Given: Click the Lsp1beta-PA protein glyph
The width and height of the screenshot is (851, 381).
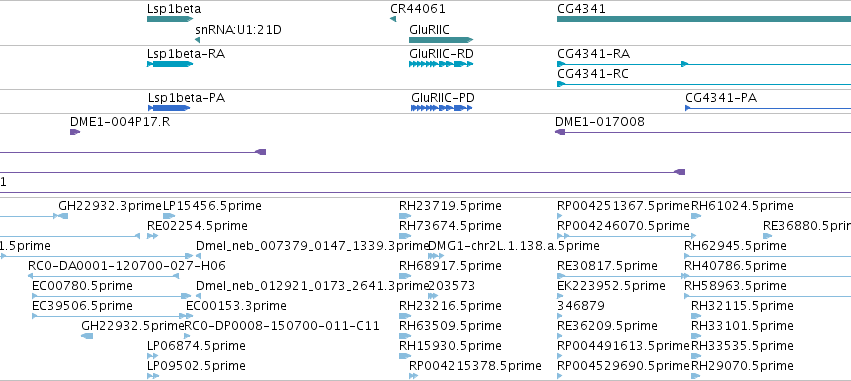Looking at the screenshot, I should pos(169,108).
